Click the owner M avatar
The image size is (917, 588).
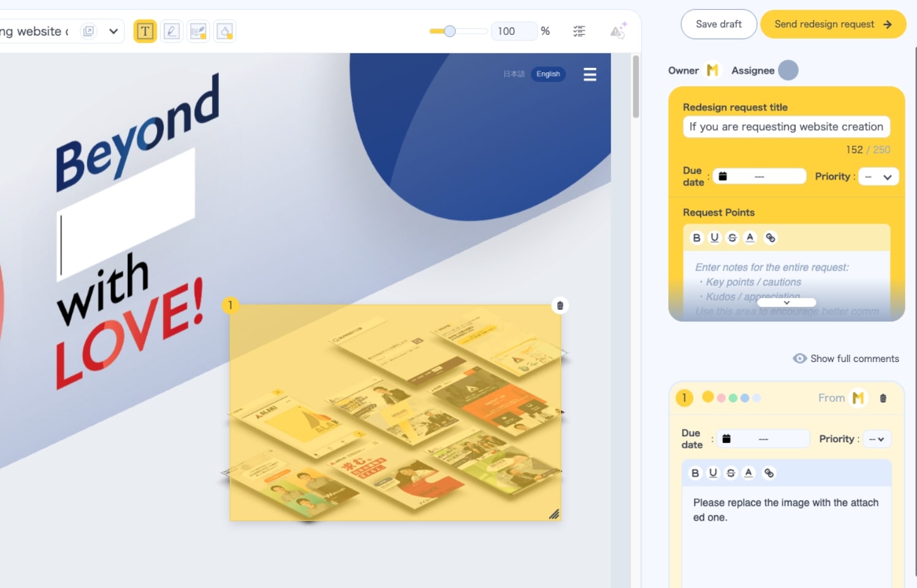(712, 70)
